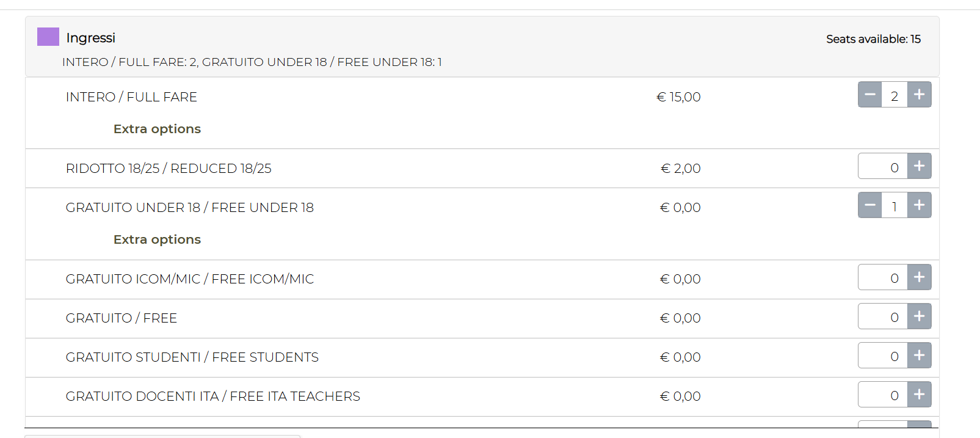
Task: Decrease INTERO / FULL FARE ticket quantity
Action: (x=870, y=95)
